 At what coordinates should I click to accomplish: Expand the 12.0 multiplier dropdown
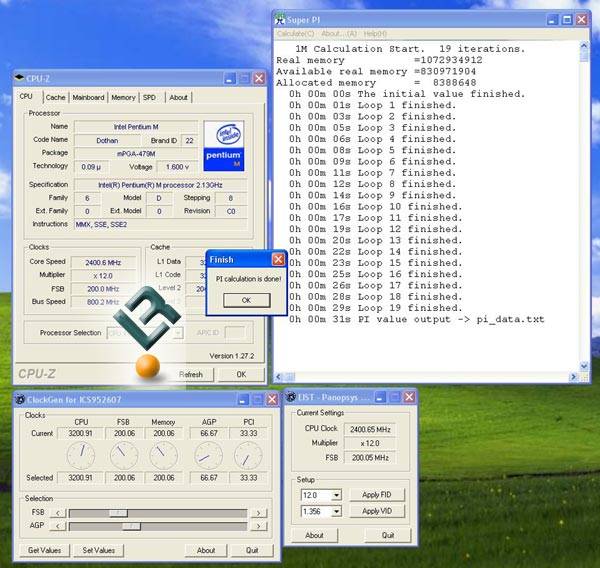[336, 495]
